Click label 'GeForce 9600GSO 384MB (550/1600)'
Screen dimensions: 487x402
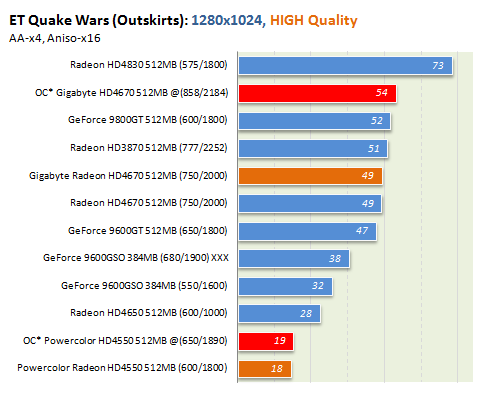[144, 286]
